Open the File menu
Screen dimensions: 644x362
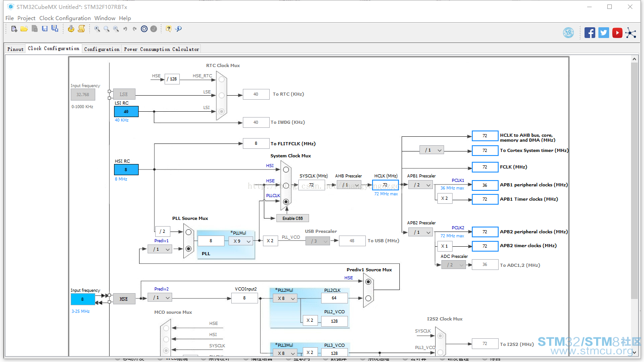click(x=9, y=18)
